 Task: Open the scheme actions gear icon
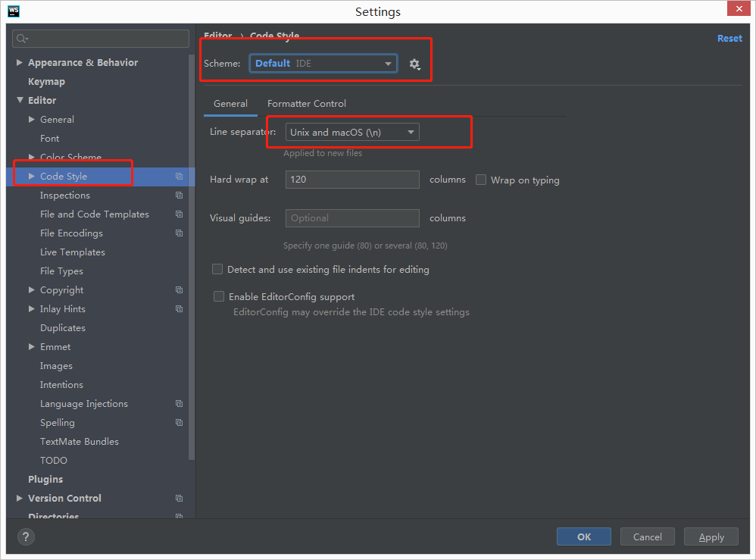414,64
